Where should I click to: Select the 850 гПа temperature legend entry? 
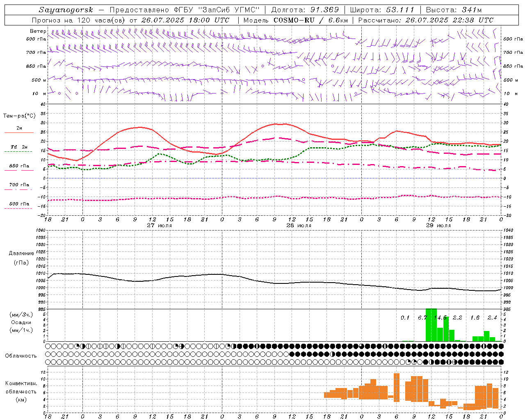(x=19, y=166)
